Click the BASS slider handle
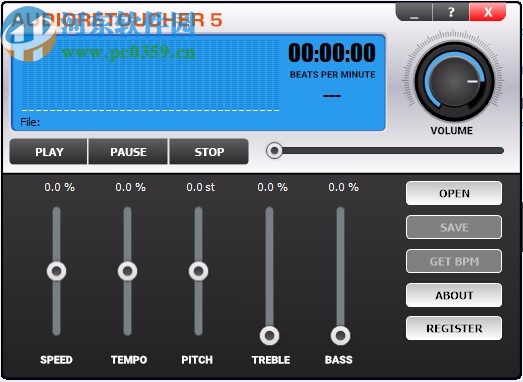Viewport: 523px width, 382px height. (341, 336)
